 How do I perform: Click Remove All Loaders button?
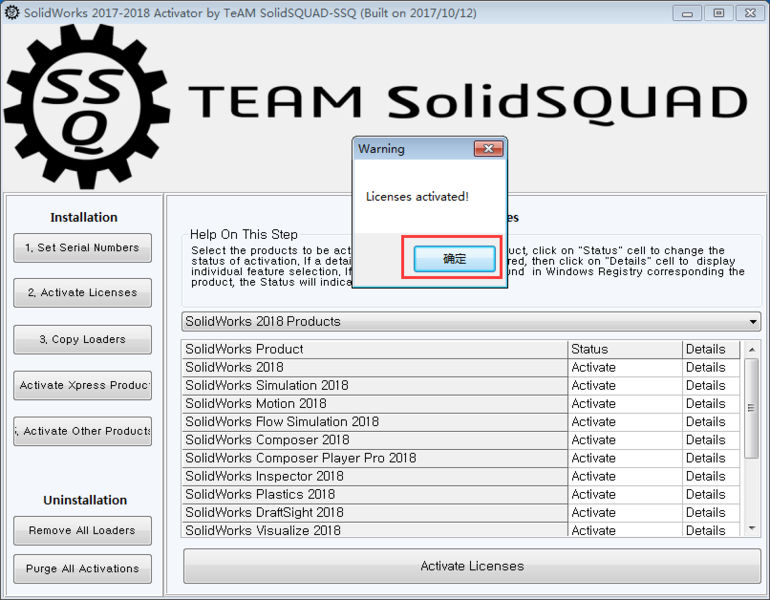82,530
